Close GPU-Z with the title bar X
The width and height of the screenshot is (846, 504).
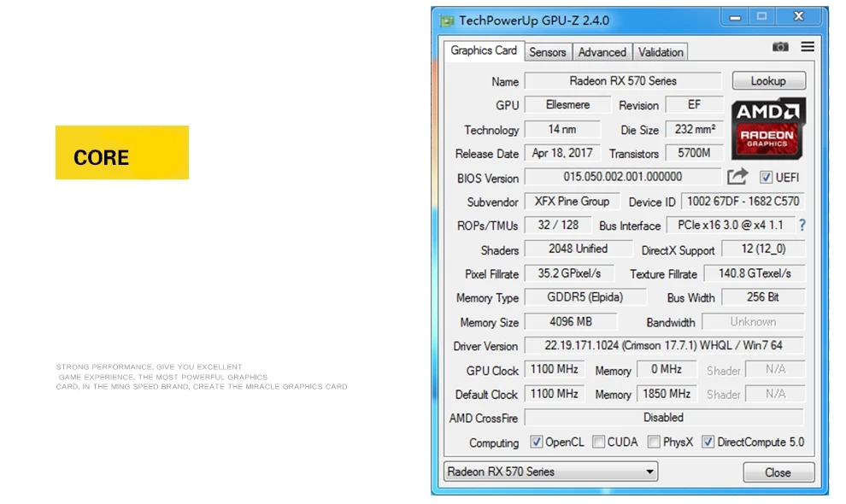[x=799, y=17]
